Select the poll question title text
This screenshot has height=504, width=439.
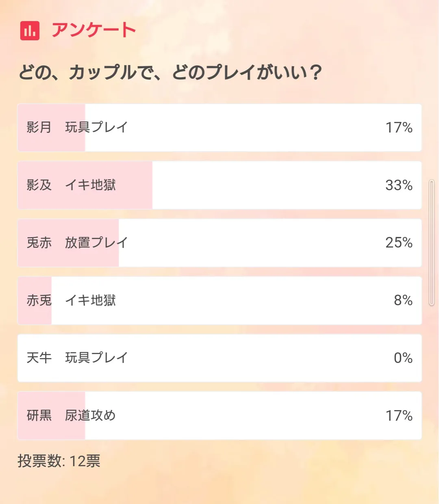pos(170,73)
